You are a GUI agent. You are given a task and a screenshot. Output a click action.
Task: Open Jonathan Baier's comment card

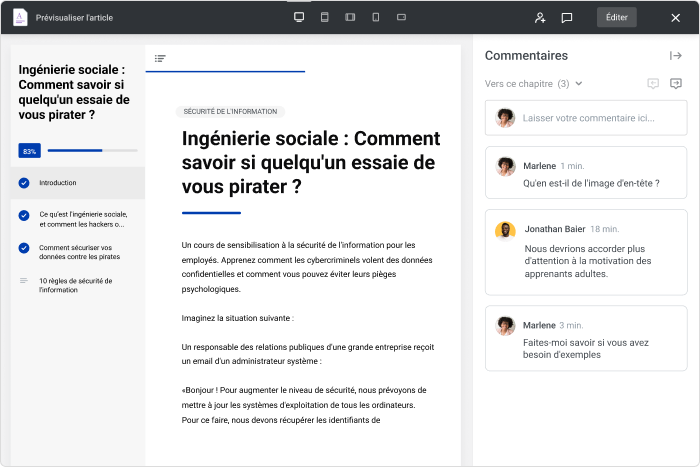pos(586,252)
